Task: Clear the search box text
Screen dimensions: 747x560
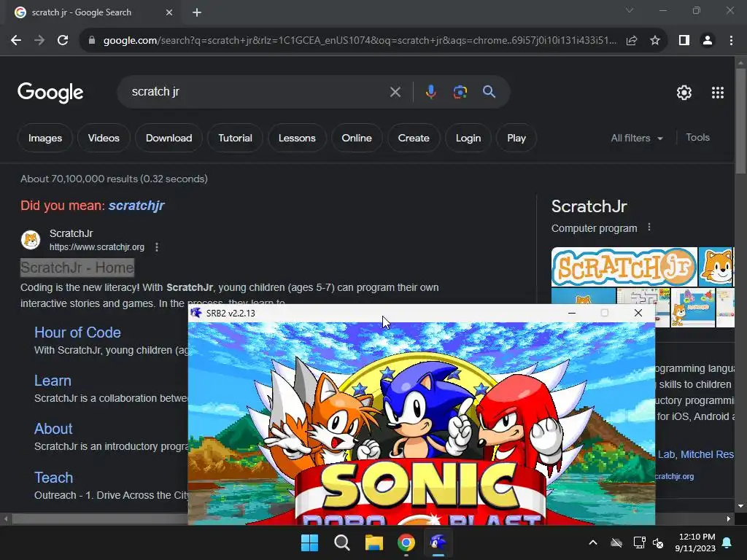Action: pos(395,92)
